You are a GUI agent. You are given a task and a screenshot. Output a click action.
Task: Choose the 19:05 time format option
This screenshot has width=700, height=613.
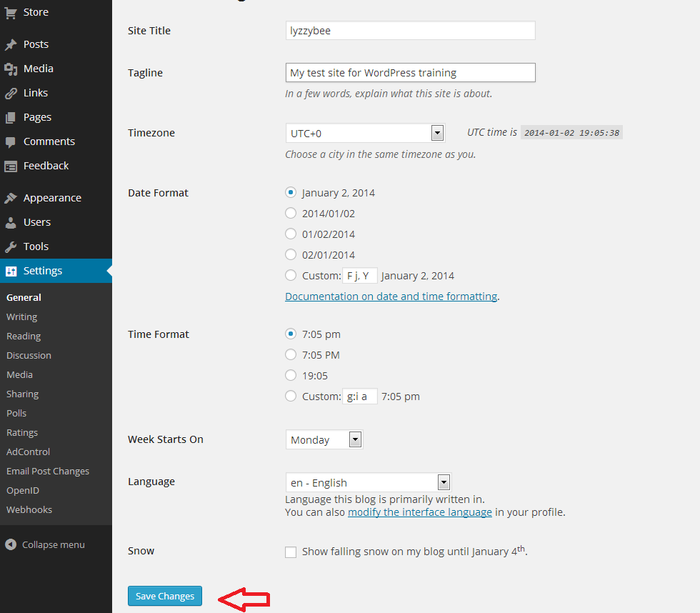pos(291,375)
